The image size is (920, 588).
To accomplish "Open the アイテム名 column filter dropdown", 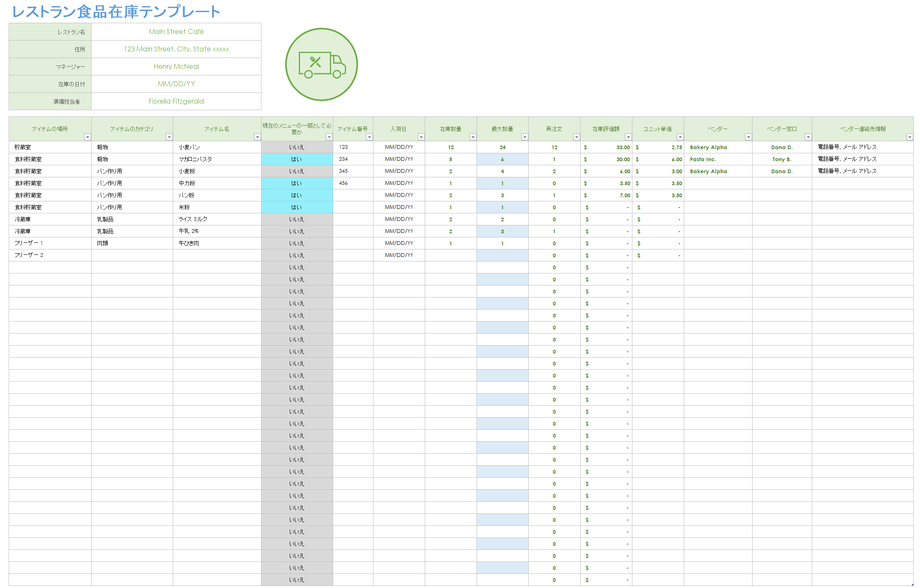I will (257, 137).
